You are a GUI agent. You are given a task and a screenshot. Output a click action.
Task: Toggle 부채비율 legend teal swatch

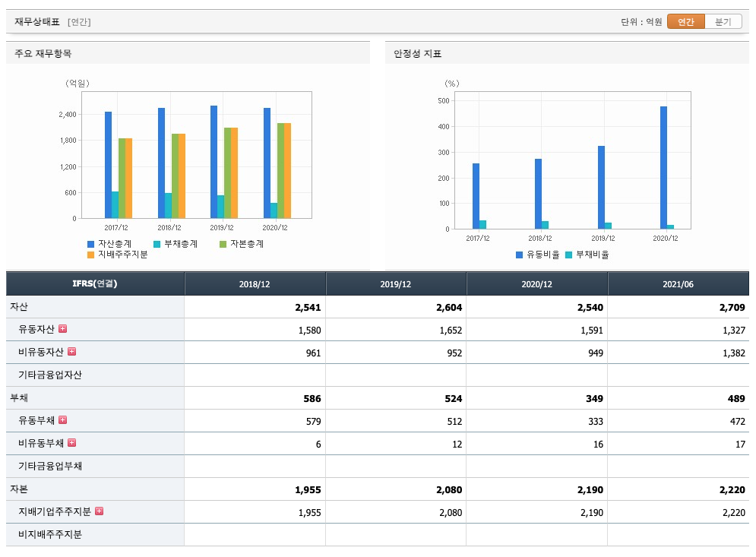click(568, 255)
